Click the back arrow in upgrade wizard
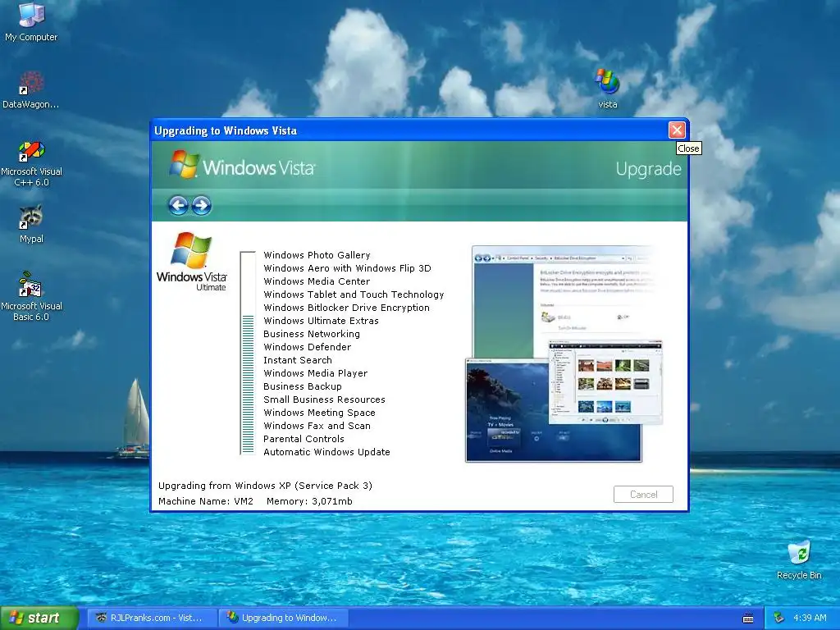Screen dimensions: 840x630 [178, 205]
